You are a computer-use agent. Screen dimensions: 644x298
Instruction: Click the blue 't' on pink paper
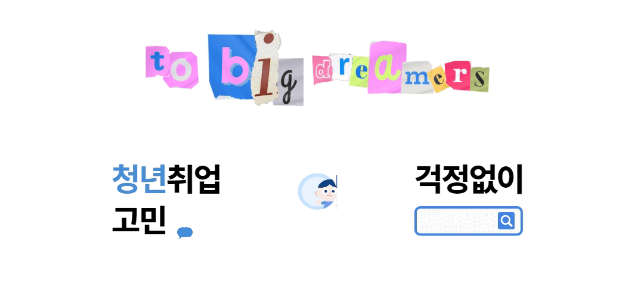point(159,61)
